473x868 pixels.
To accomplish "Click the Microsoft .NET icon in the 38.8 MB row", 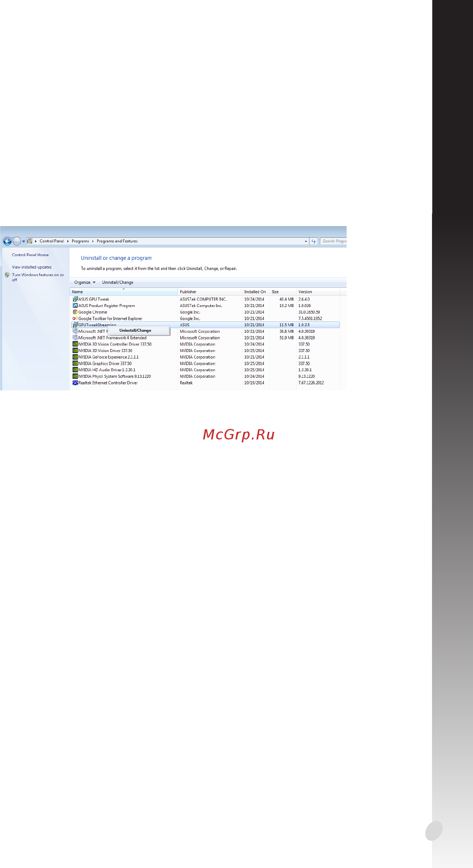I will [x=75, y=331].
